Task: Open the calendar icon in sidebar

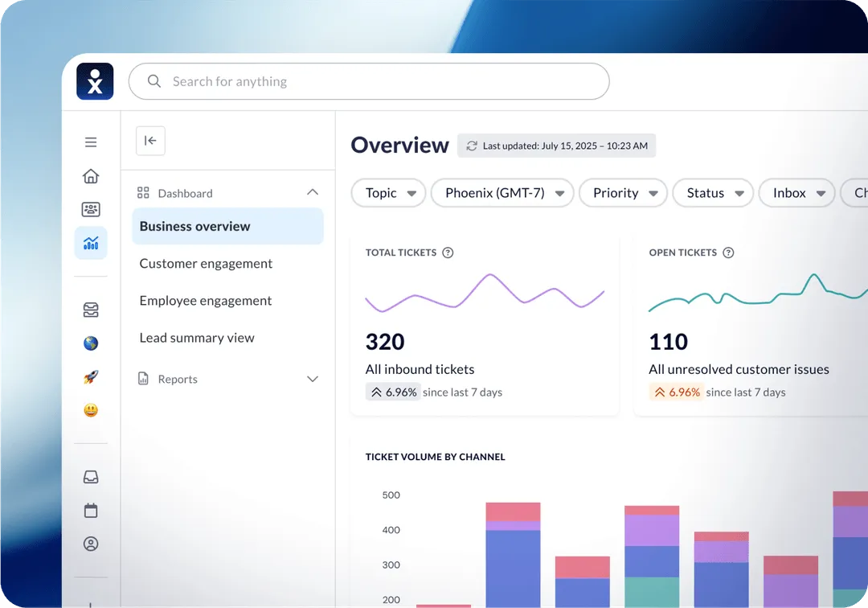Action: (x=91, y=511)
